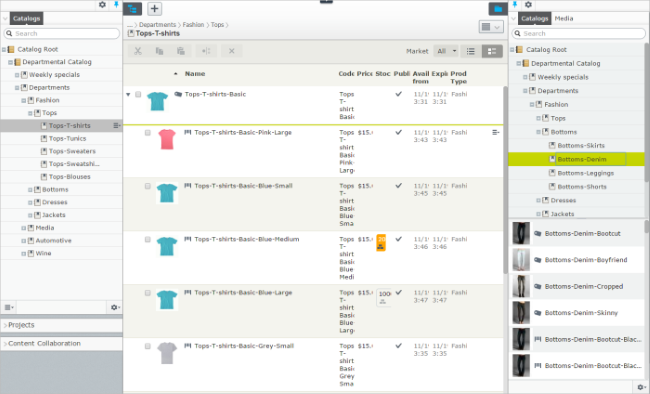Click the Cut toolbar icon
The height and width of the screenshot is (394, 650).
[138, 51]
